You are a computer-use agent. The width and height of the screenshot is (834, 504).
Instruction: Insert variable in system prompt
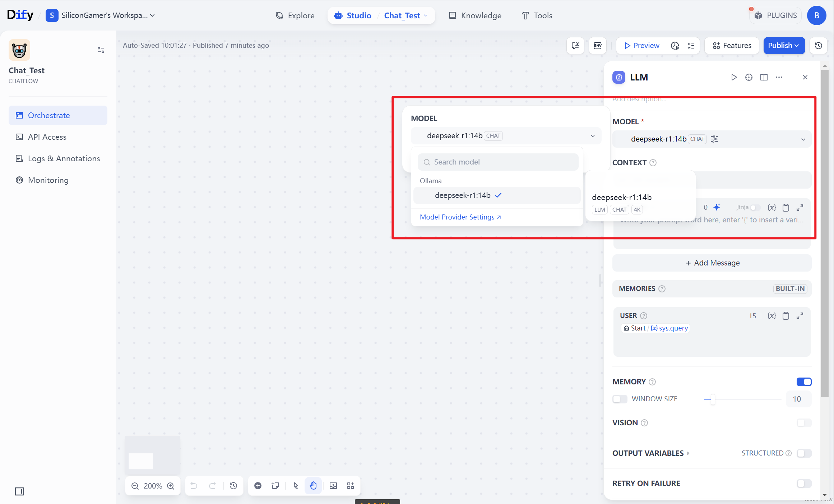(772, 208)
